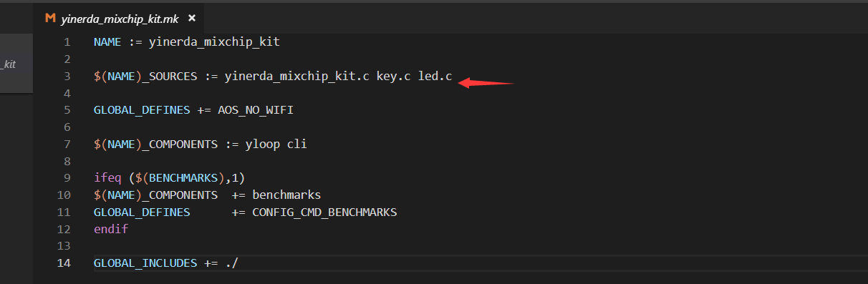This screenshot has width=868, height=284.
Task: Click the yloop component name on line 7
Action: (263, 144)
